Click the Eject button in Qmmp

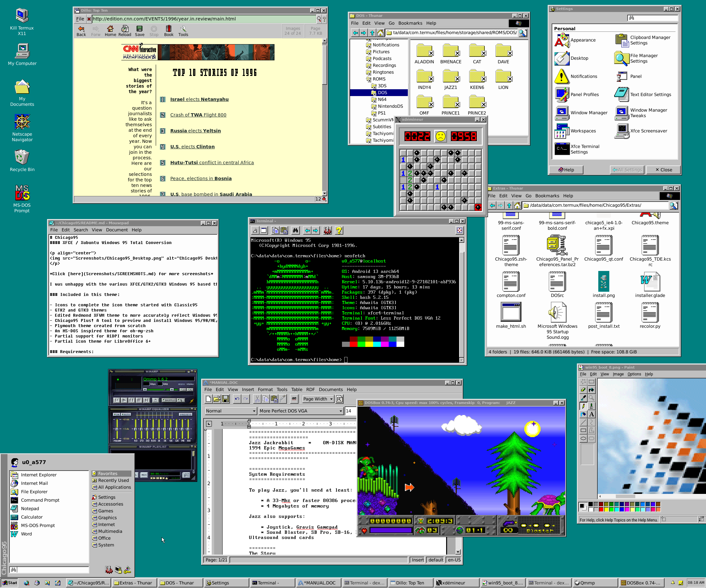point(156,400)
